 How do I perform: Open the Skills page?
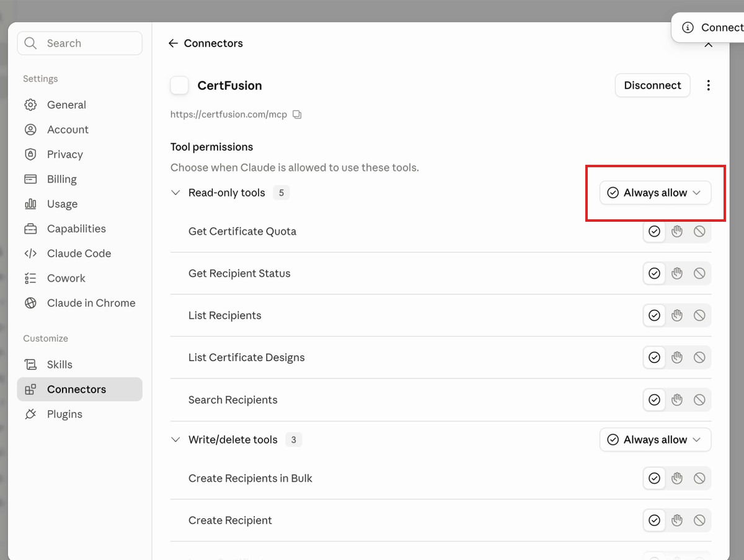(x=79, y=364)
